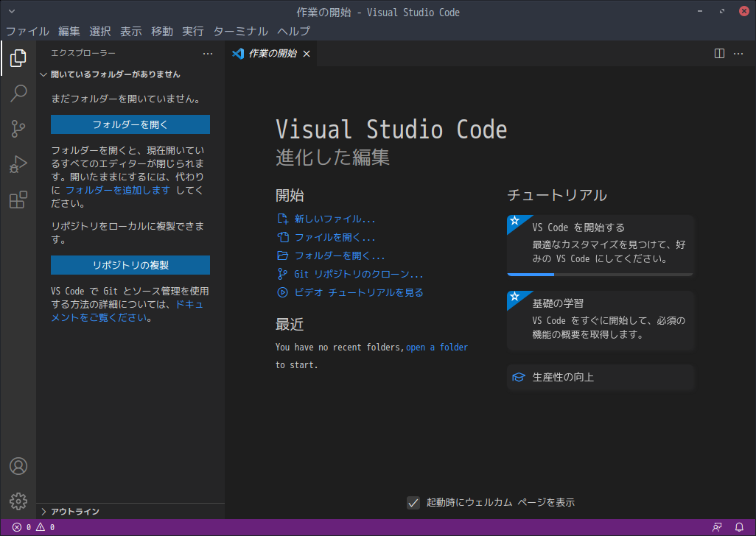
Task: Toggle 起動時にウェルカム ページを表示 checkbox
Action: click(x=413, y=503)
